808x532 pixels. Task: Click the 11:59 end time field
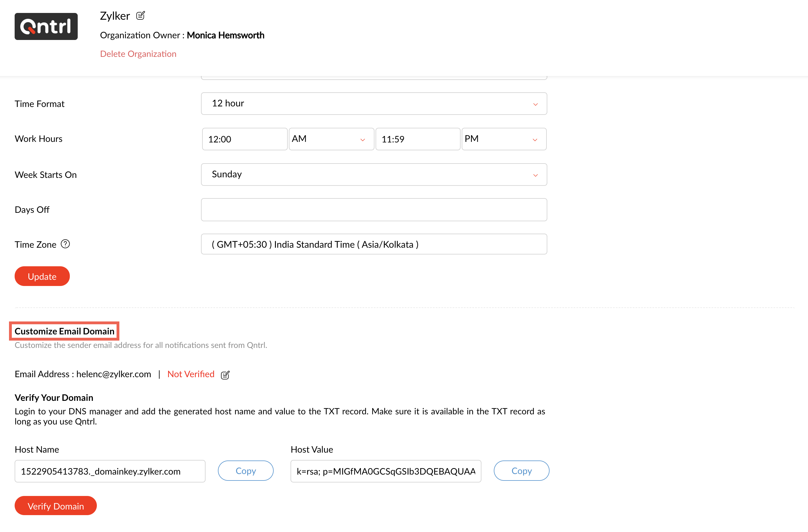click(418, 139)
